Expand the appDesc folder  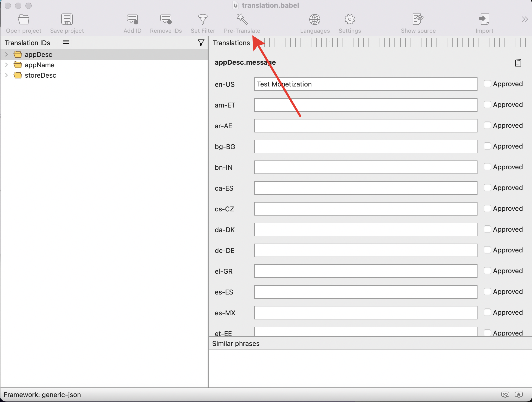pyautogui.click(x=6, y=54)
